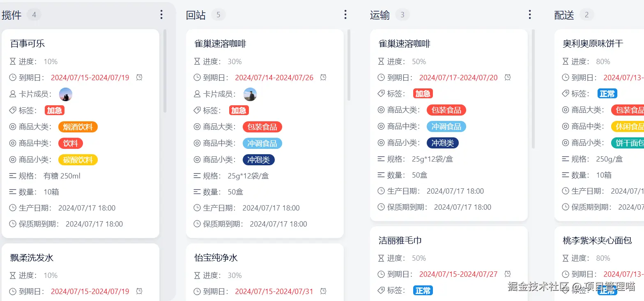Click hourglass progress icon on 百事可乐 card
Viewport: 644px width, 301px height.
pos(13,62)
